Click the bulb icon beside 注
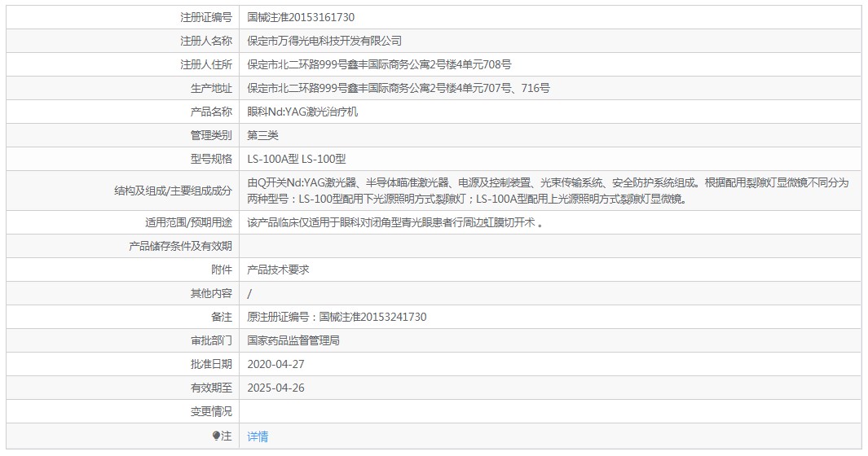Screen dimensions: 868x456 point(216,436)
